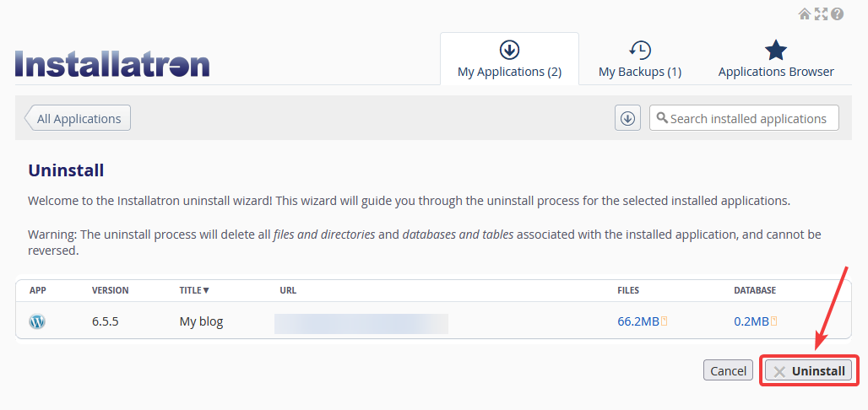Toggle fullscreen with the expand arrows icon
The image size is (868, 410).
pos(821,13)
